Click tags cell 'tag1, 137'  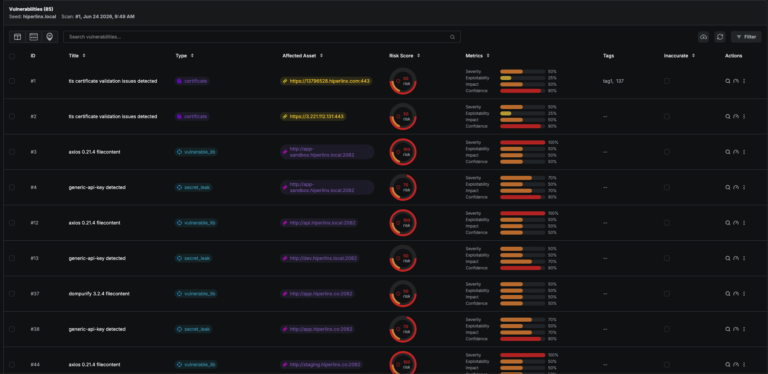click(x=613, y=81)
